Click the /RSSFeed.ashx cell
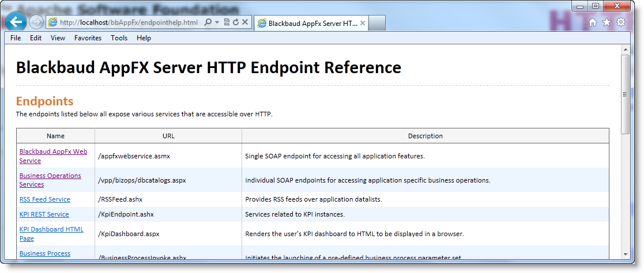The width and height of the screenshot is (644, 273). tap(168, 199)
